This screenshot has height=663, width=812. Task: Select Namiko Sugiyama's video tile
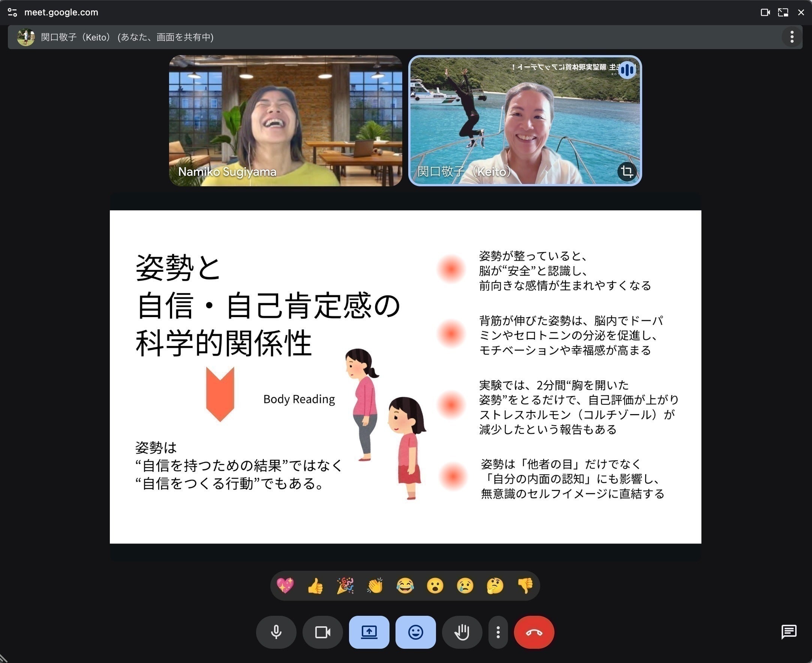(285, 120)
